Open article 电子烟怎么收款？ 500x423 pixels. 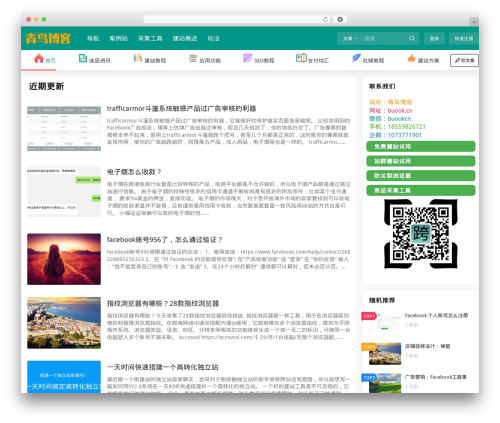pos(134,172)
